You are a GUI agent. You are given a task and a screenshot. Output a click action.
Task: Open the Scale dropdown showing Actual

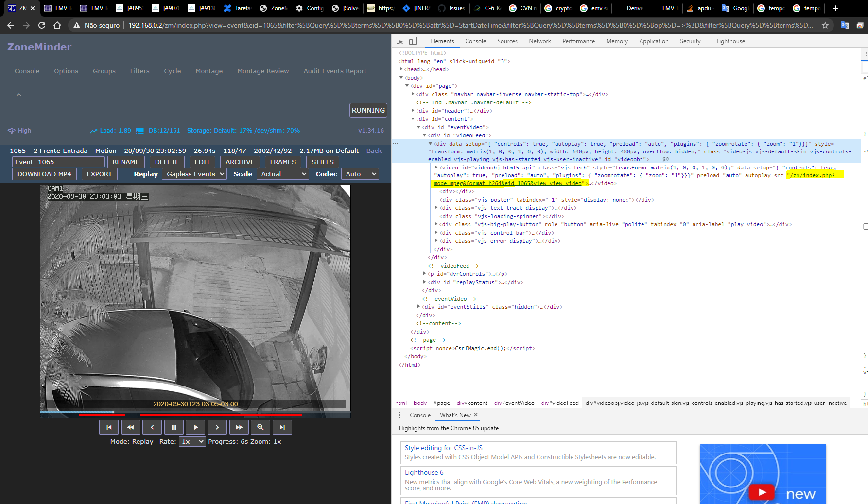point(283,174)
